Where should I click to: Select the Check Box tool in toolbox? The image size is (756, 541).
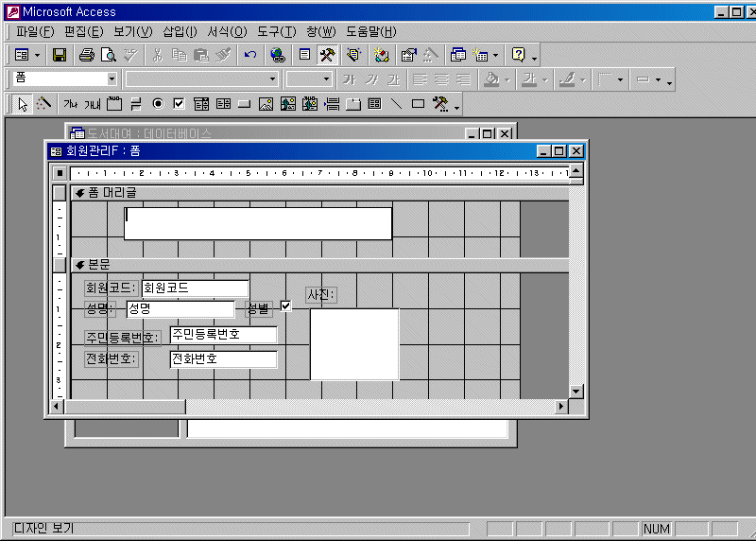click(x=179, y=104)
